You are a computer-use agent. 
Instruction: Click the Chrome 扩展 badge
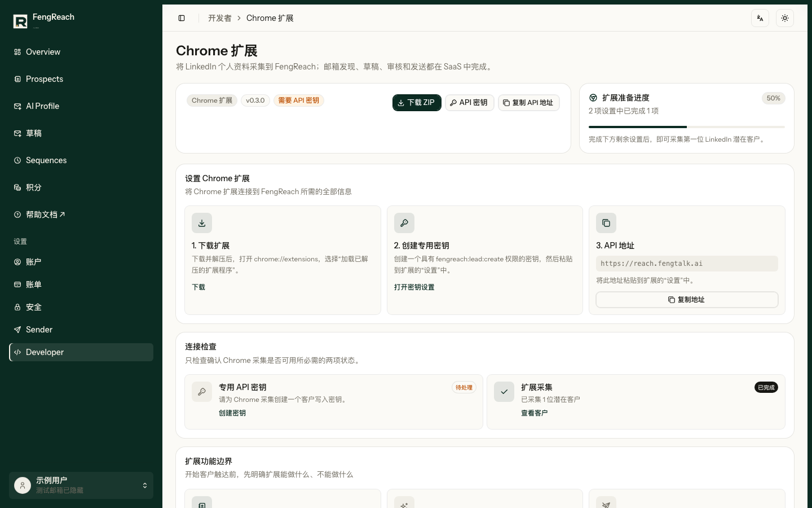[212, 100]
